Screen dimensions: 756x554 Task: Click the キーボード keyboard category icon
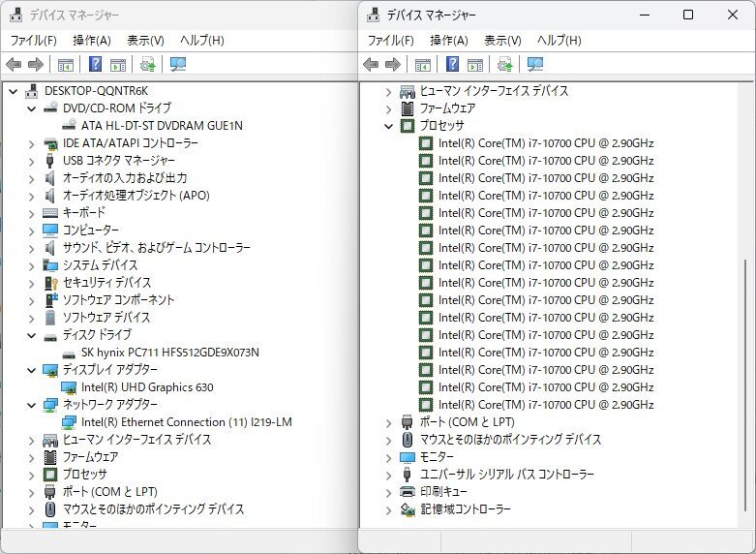50,212
